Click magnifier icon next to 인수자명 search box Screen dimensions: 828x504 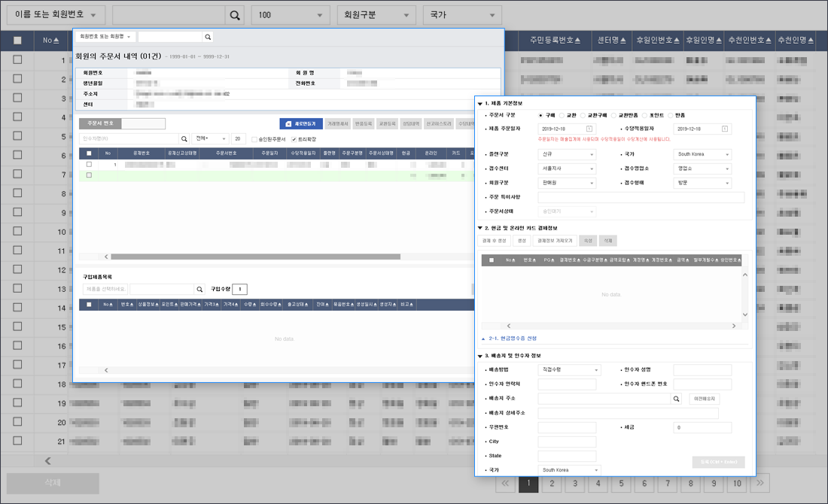click(x=184, y=139)
